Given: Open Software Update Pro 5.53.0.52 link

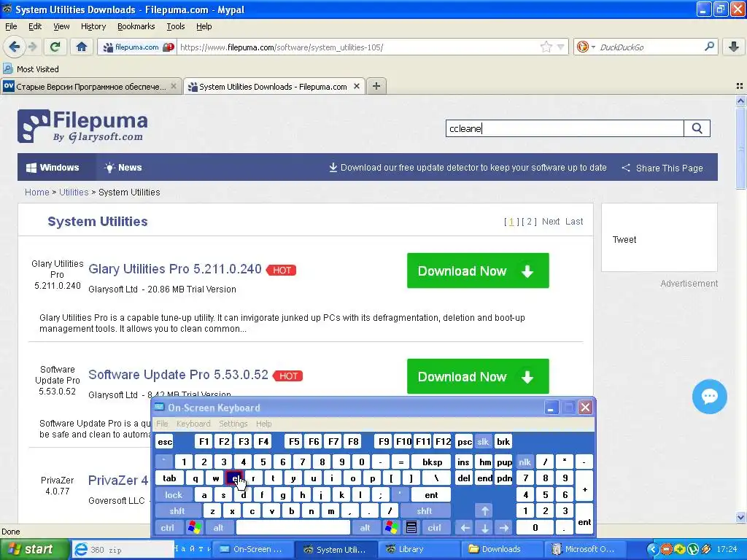Looking at the screenshot, I should (178, 375).
